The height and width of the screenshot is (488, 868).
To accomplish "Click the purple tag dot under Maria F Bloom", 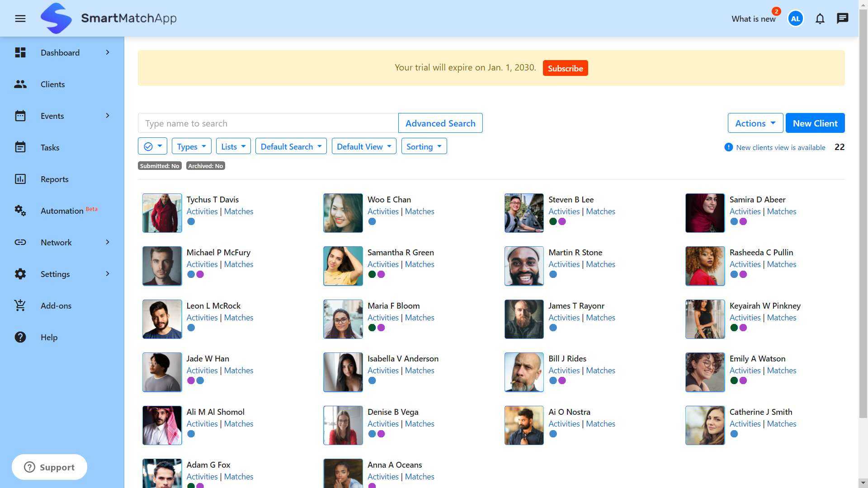I will (381, 328).
